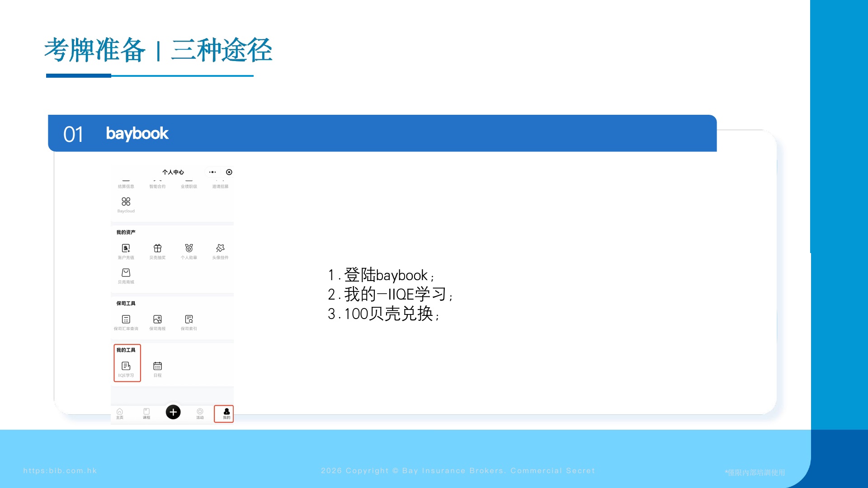Image resolution: width=868 pixels, height=488 pixels.
Task: Open the 保司海报 picture icon
Action: click(157, 319)
